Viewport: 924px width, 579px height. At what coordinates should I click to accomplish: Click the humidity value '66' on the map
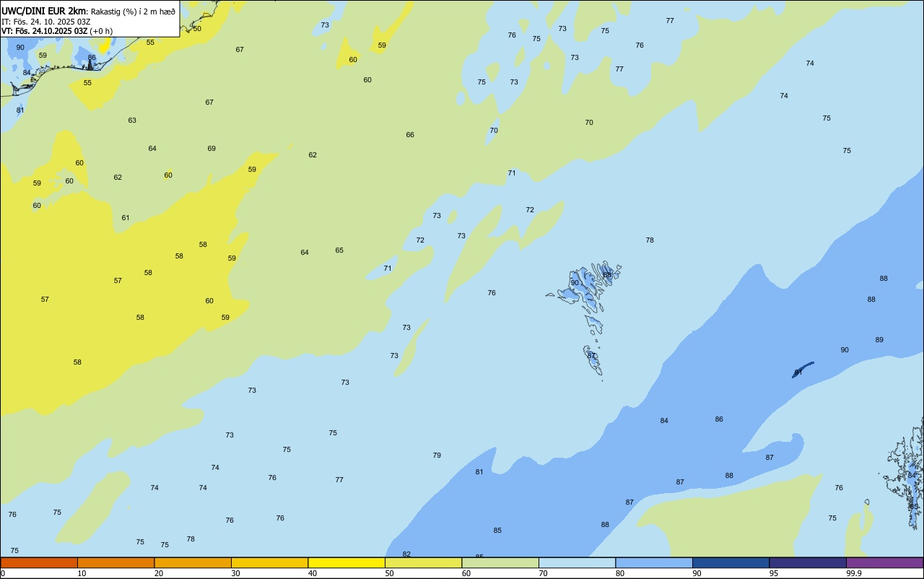[410, 135]
